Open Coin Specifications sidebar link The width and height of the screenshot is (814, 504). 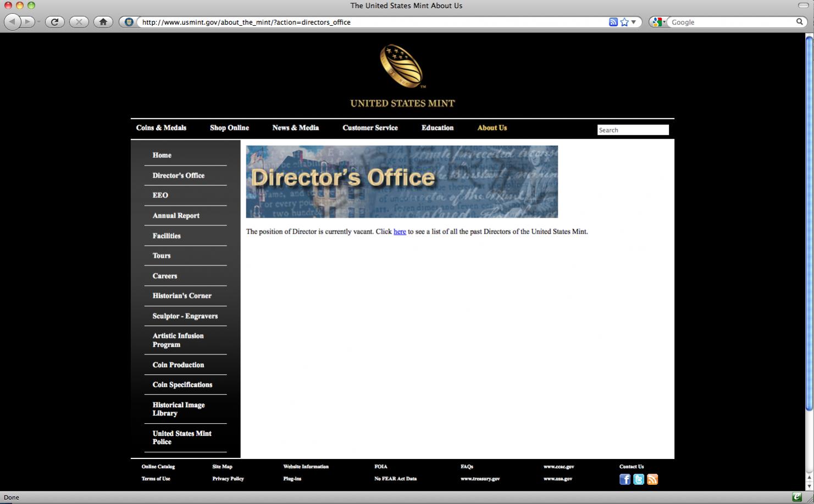coord(182,385)
